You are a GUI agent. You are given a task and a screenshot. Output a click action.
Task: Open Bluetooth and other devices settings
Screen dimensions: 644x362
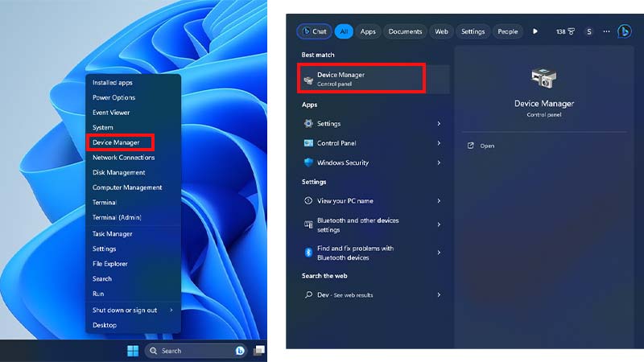[x=373, y=225]
